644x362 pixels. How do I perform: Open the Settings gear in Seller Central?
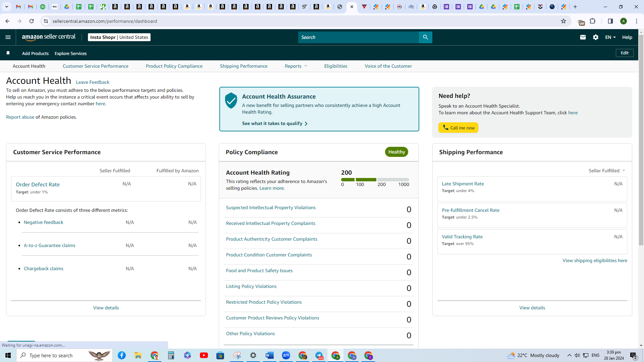[x=596, y=37]
